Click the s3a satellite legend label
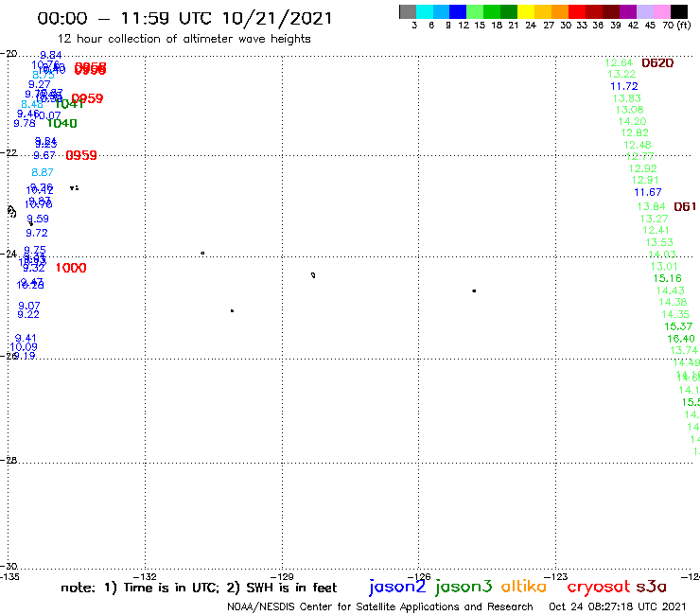Viewport: 700px width, 615px height. [651, 587]
